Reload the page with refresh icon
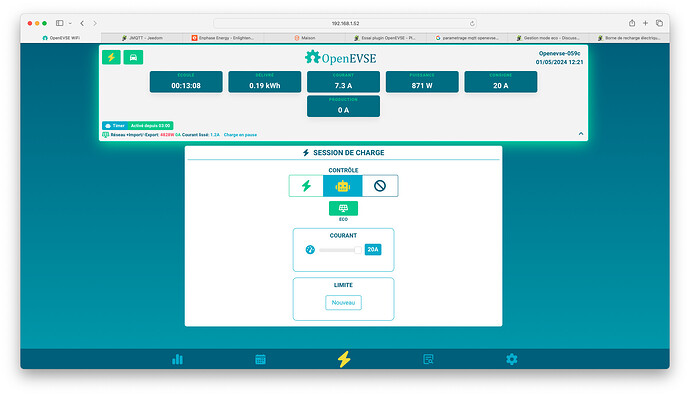 [x=472, y=23]
